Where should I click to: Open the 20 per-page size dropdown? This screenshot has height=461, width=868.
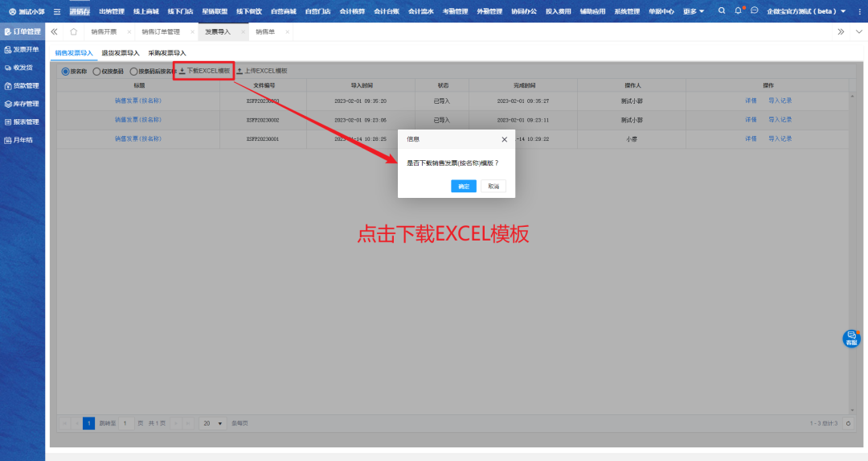(x=214, y=423)
